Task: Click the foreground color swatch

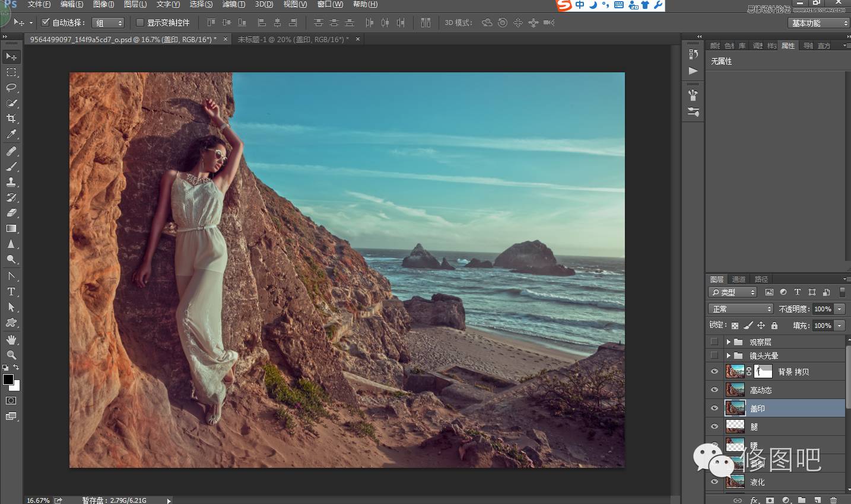Action: point(8,379)
